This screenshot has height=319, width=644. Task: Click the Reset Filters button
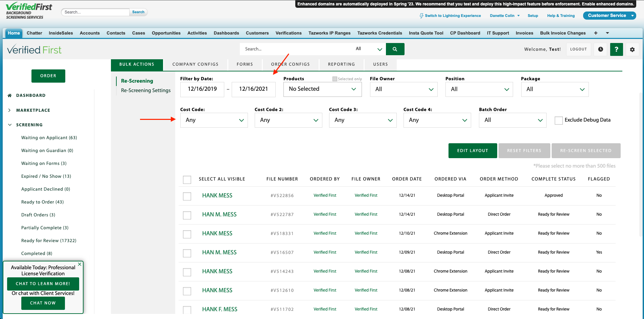[524, 151]
